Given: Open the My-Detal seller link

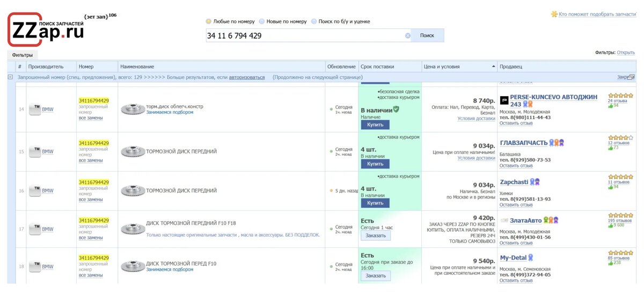Looking at the screenshot, I should coord(514,258).
